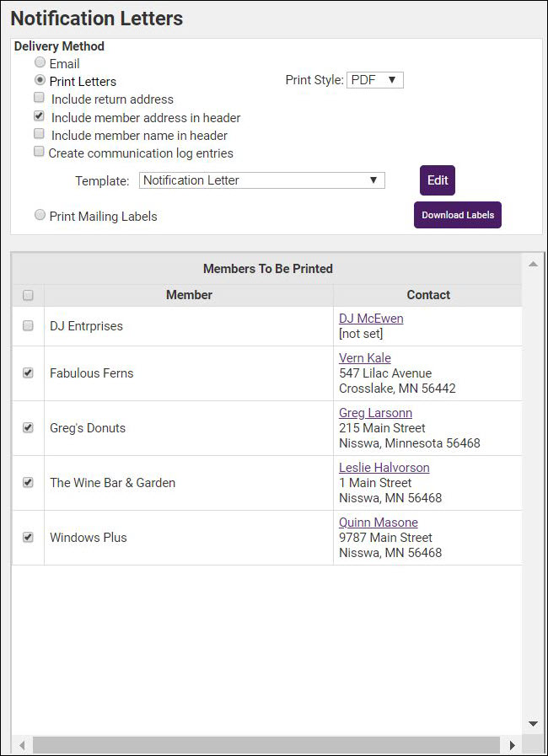The width and height of the screenshot is (548, 756).
Task: Open the Print Style PDF dropdown
Action: (x=375, y=80)
